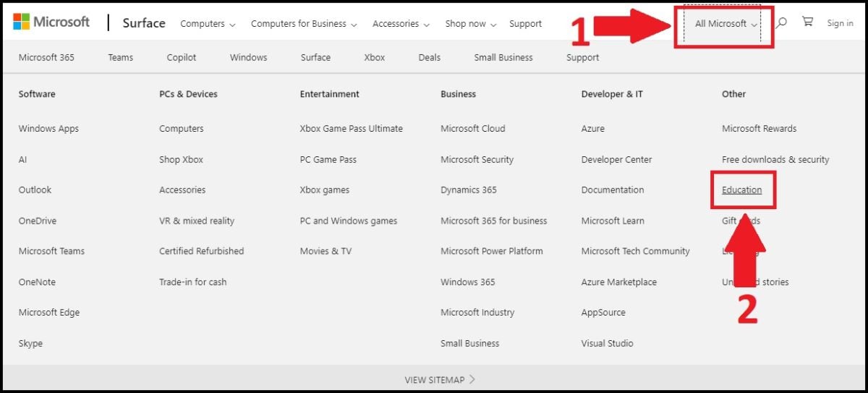Open PC Game Pass link
The image size is (868, 393).
pos(328,159)
